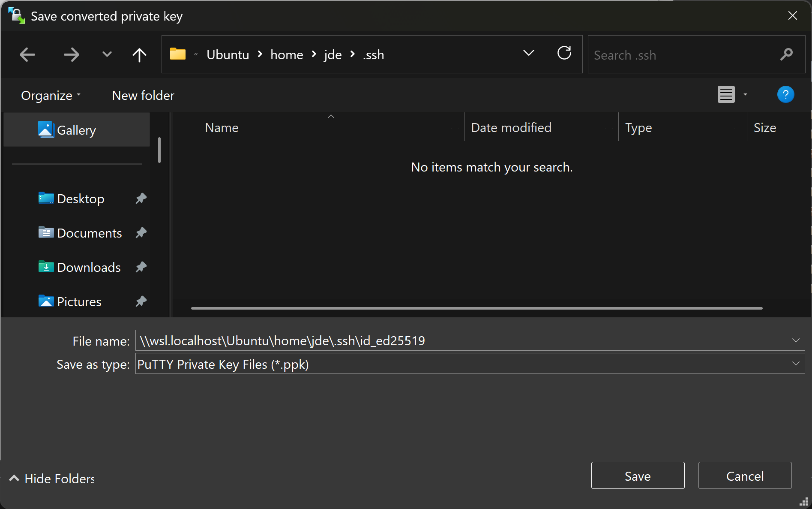Navigate to Ubuntu in breadcrumb path
812x509 pixels.
(228, 55)
